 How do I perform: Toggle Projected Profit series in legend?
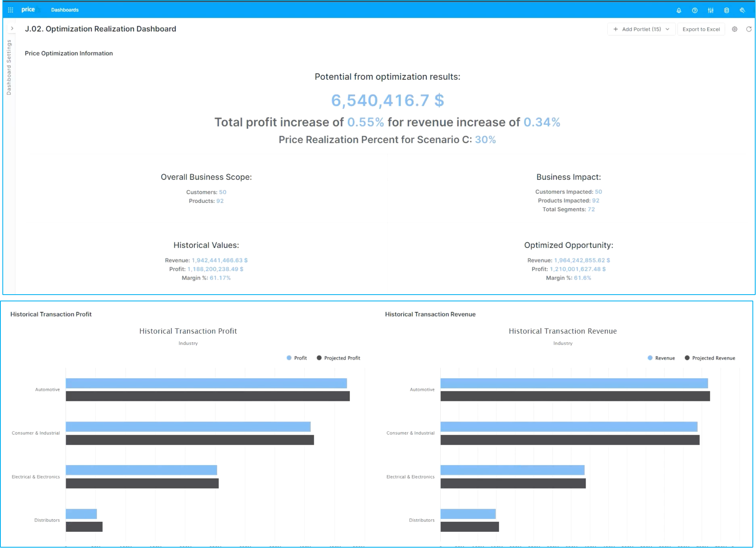[x=338, y=358]
